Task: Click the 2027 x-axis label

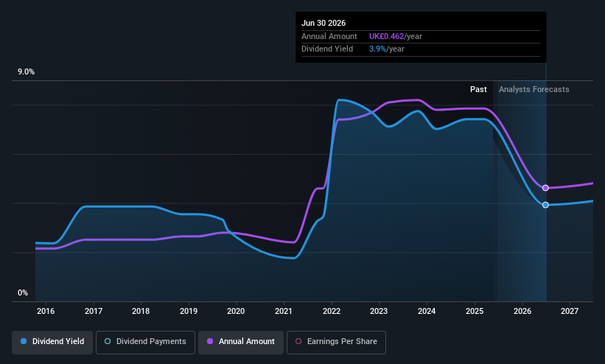Action: 570,311
